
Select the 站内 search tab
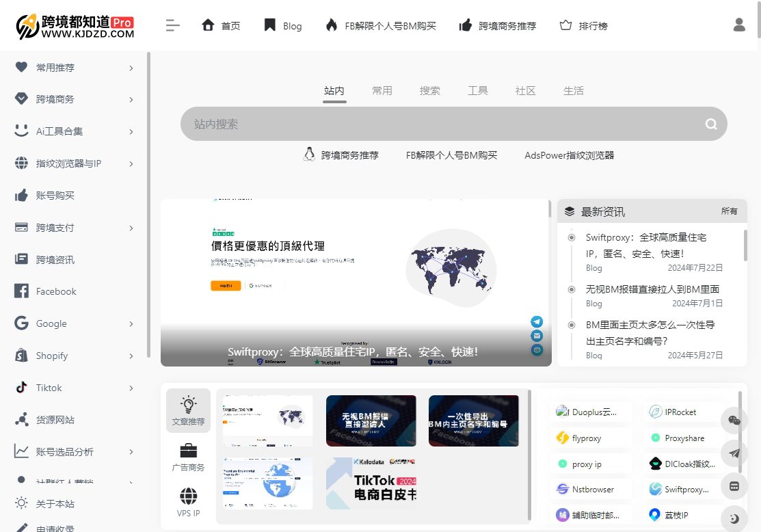(334, 91)
